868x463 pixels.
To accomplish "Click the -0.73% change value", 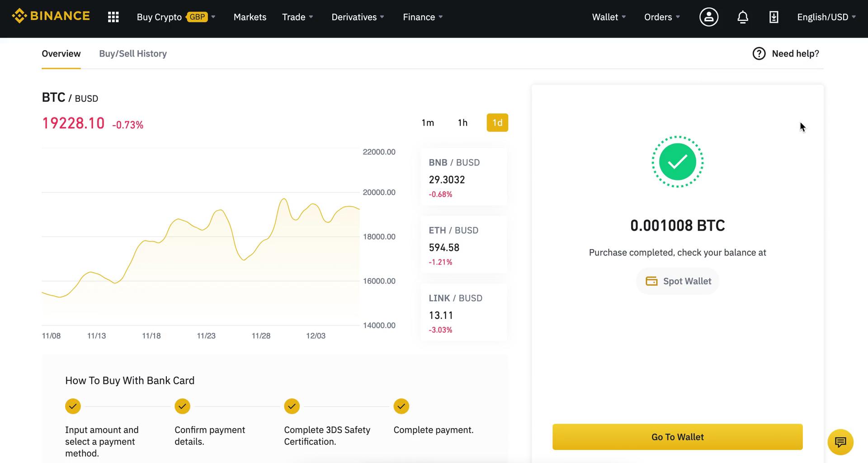I will 128,125.
